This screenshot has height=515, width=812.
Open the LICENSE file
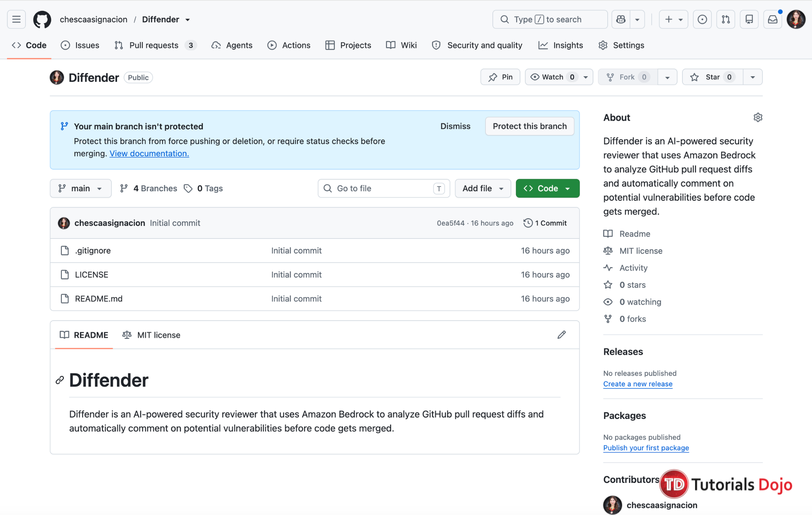(x=92, y=275)
